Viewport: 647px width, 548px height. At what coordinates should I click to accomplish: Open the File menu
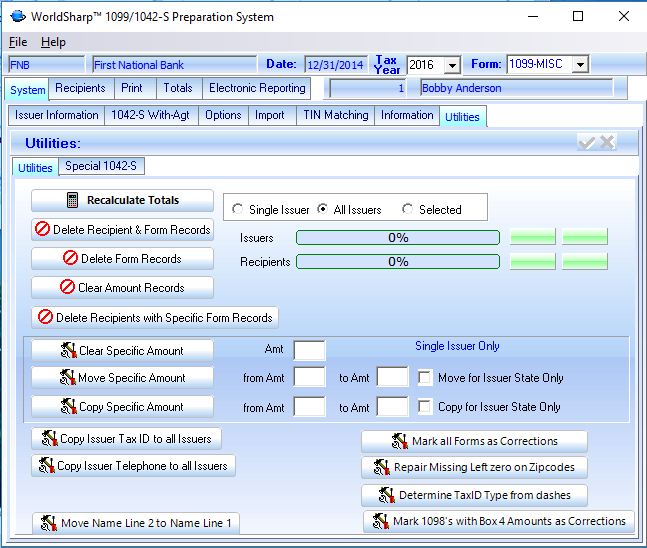18,42
